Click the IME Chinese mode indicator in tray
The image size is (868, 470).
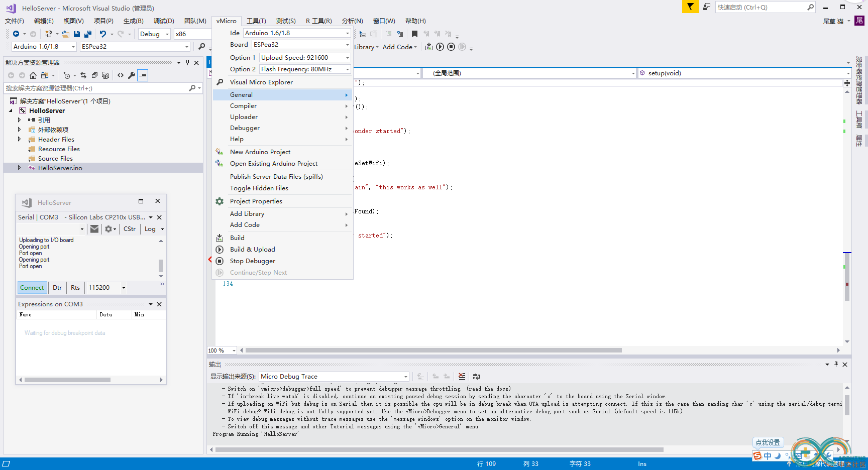pyautogui.click(x=768, y=456)
